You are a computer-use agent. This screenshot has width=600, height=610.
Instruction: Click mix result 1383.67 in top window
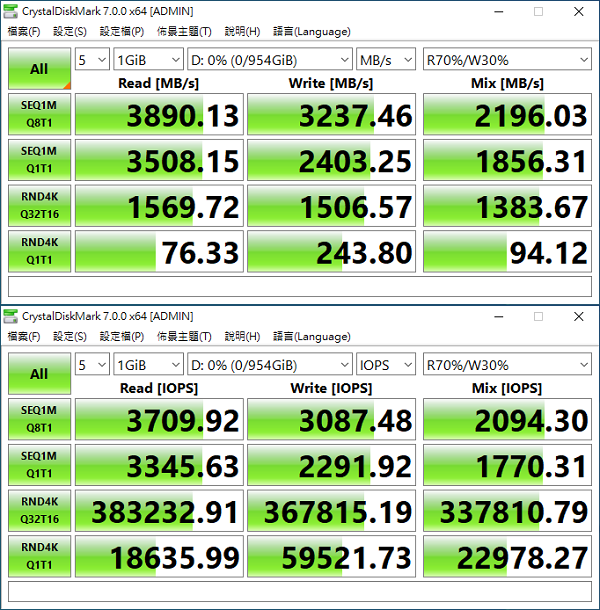click(507, 205)
